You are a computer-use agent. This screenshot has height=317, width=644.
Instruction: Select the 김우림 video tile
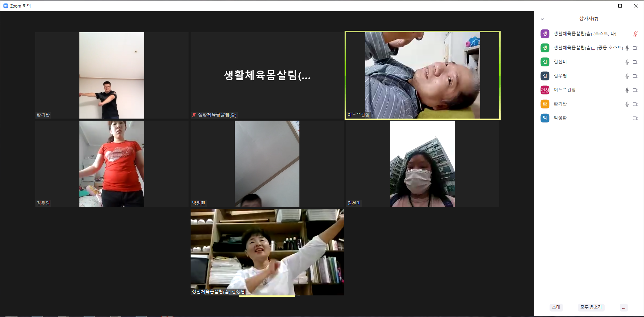click(x=112, y=164)
